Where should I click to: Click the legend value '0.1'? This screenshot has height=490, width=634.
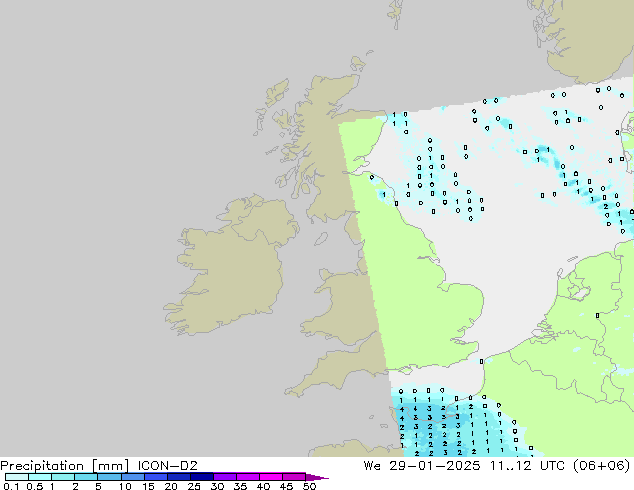point(11,486)
